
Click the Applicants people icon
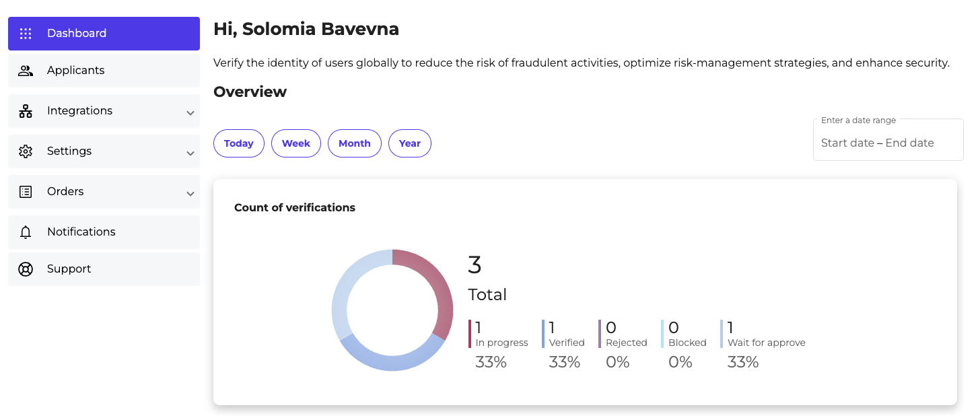click(x=26, y=71)
